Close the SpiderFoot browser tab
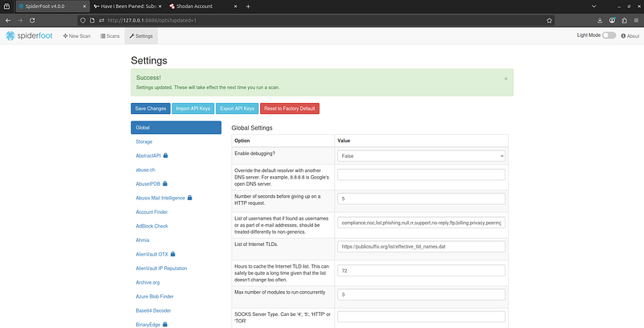This screenshot has height=328, width=644. point(85,6)
